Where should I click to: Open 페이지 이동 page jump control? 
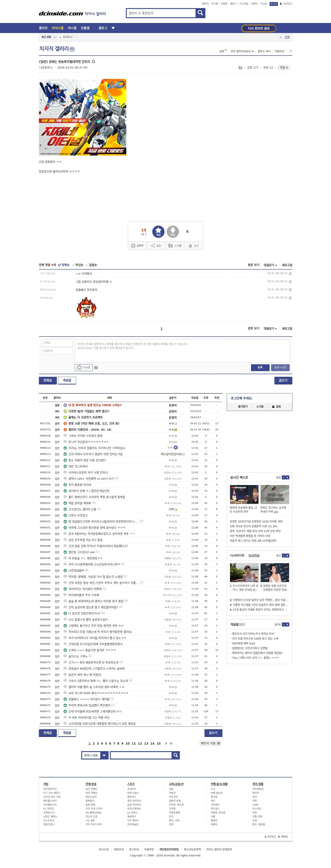click(210, 743)
